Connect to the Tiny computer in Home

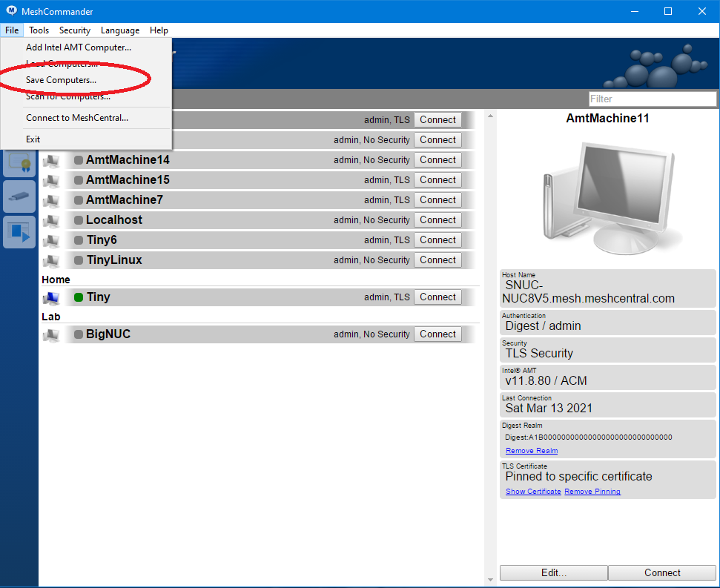(437, 297)
